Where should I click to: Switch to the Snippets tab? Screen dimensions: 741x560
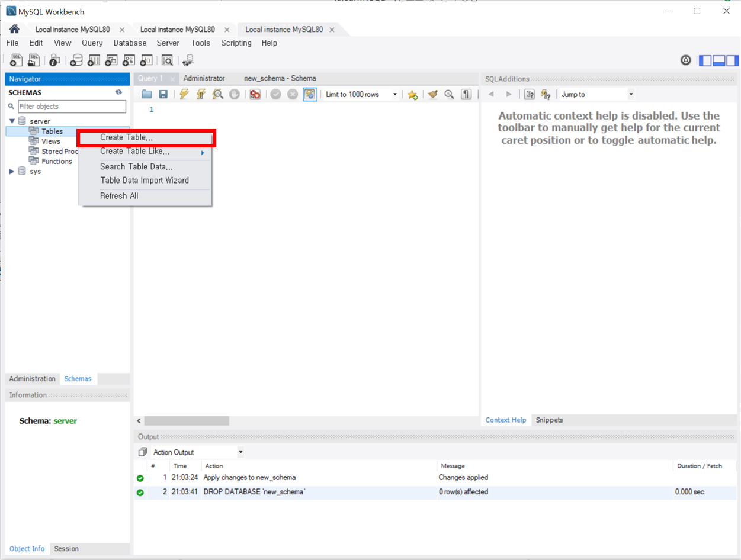[550, 420]
